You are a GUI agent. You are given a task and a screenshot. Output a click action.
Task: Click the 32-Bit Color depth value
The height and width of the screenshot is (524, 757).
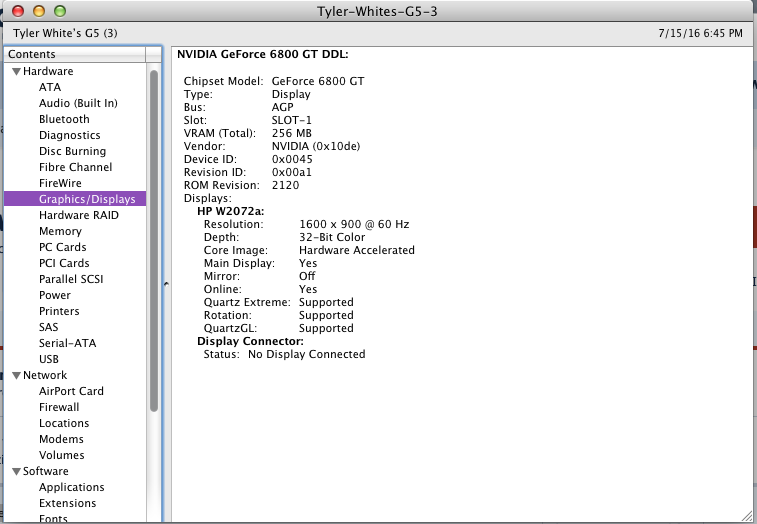(332, 238)
